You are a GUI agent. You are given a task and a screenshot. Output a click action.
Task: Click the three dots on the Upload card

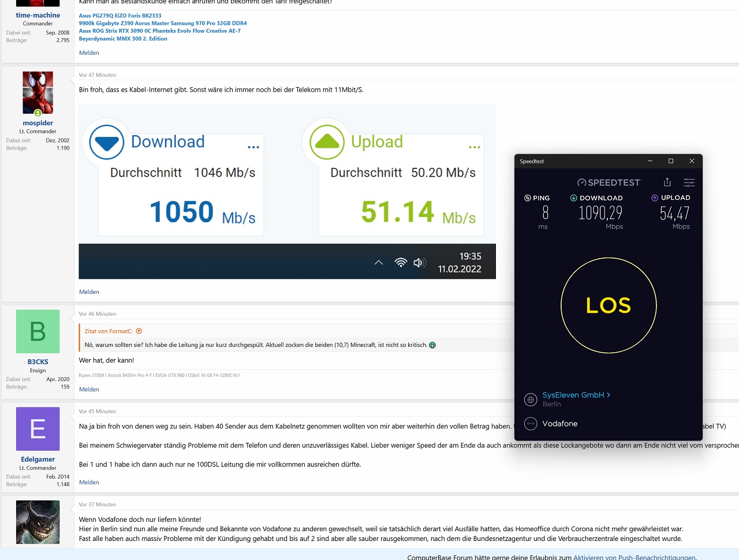click(x=475, y=147)
